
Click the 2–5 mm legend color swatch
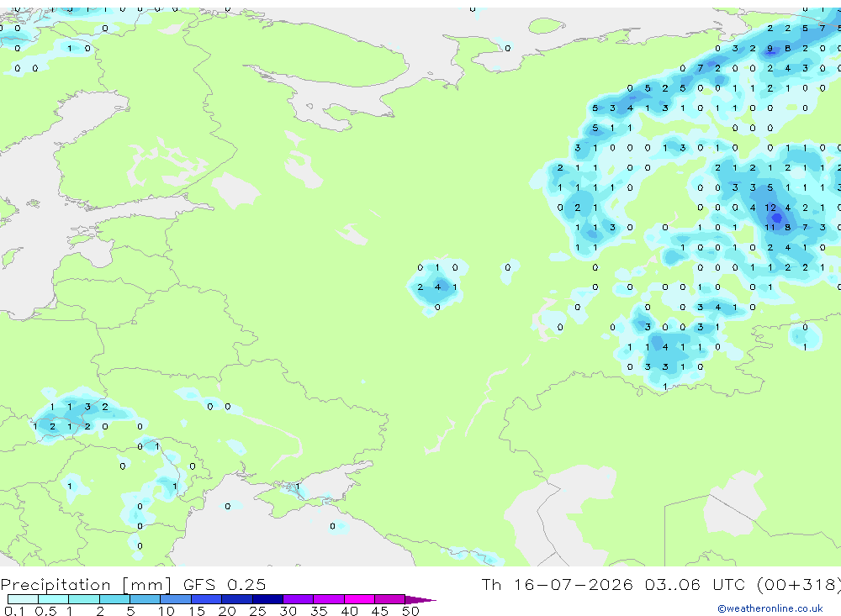pyautogui.click(x=114, y=599)
